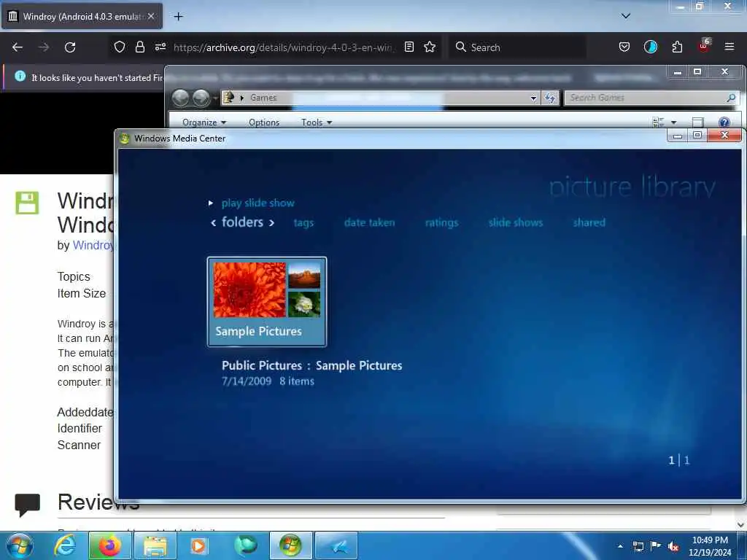Switch to the date taken category
Viewport: 747px width, 560px height.
point(369,222)
